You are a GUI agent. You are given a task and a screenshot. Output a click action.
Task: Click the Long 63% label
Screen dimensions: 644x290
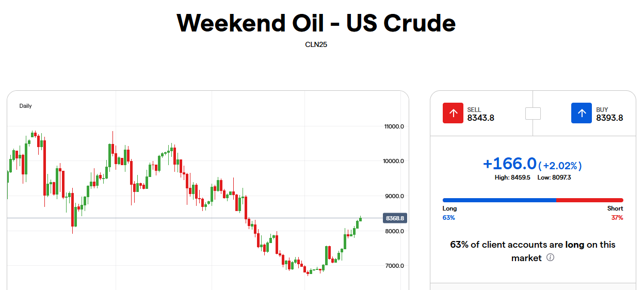click(449, 213)
